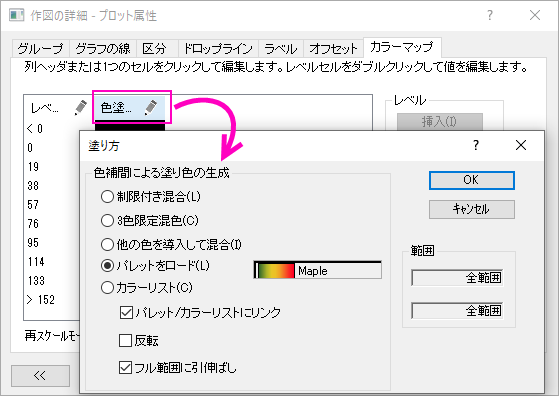Click the pencil icon beside レベ... header

pos(81,107)
